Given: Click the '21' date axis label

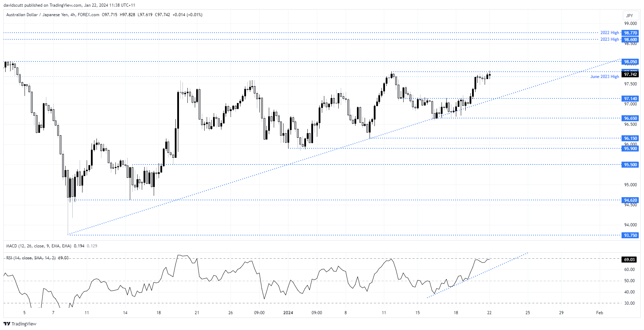Looking at the screenshot, I should tap(197, 313).
